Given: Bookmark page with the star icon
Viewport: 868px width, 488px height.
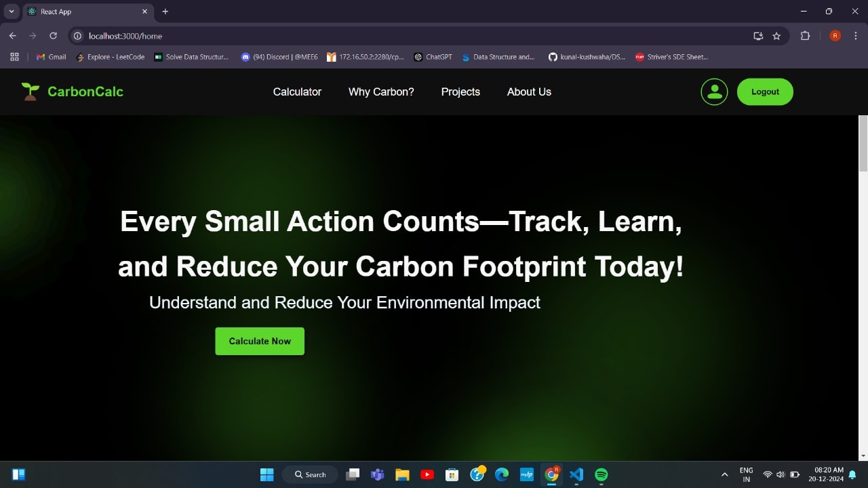Looking at the screenshot, I should pos(776,36).
